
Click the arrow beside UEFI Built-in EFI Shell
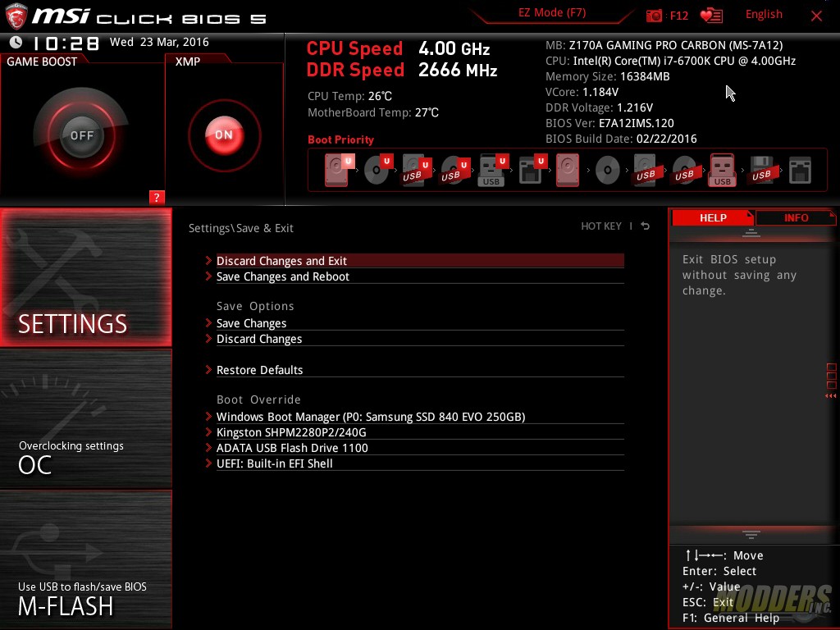point(208,463)
